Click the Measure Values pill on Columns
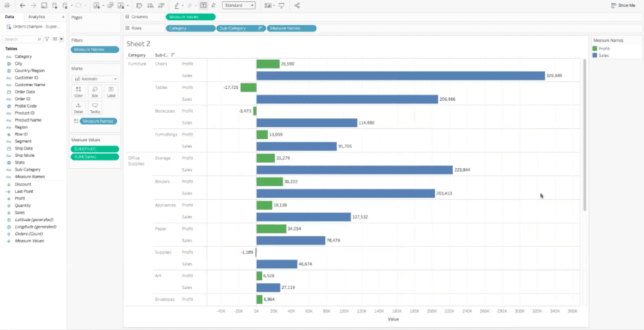The width and height of the screenshot is (644, 330). point(191,17)
